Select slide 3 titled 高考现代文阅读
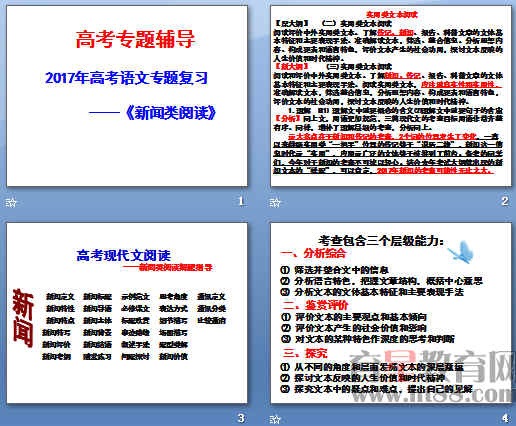 tap(127, 313)
